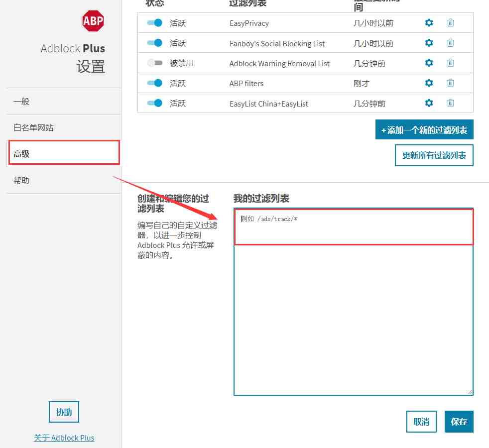Click EasyList China+EasyList name
The image size is (489, 448).
pos(268,104)
